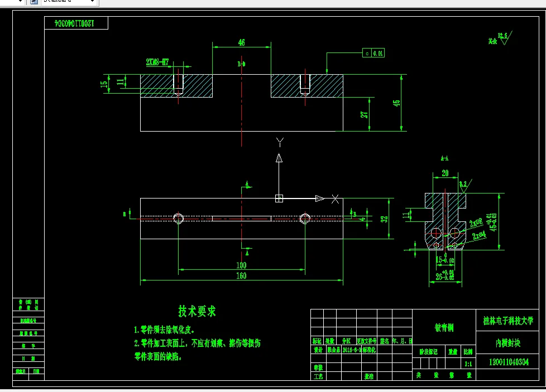The height and width of the screenshot is (392, 546).
Task: Select the 2XM8-H7 thread callout
Action: pyautogui.click(x=157, y=62)
